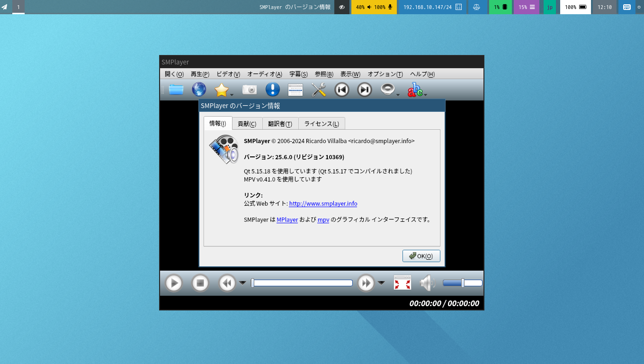Skip to the next playlist item
644x364 pixels.
pyautogui.click(x=365, y=90)
